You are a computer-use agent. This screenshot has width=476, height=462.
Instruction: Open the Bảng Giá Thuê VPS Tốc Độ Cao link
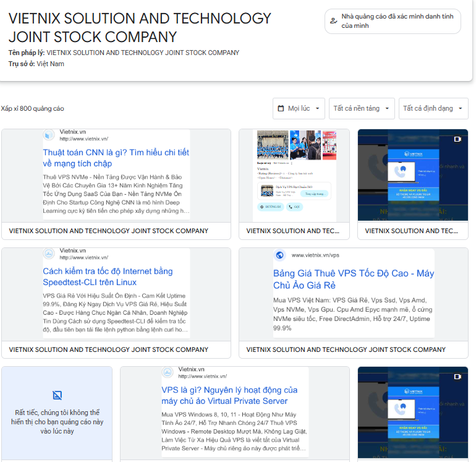(x=354, y=279)
